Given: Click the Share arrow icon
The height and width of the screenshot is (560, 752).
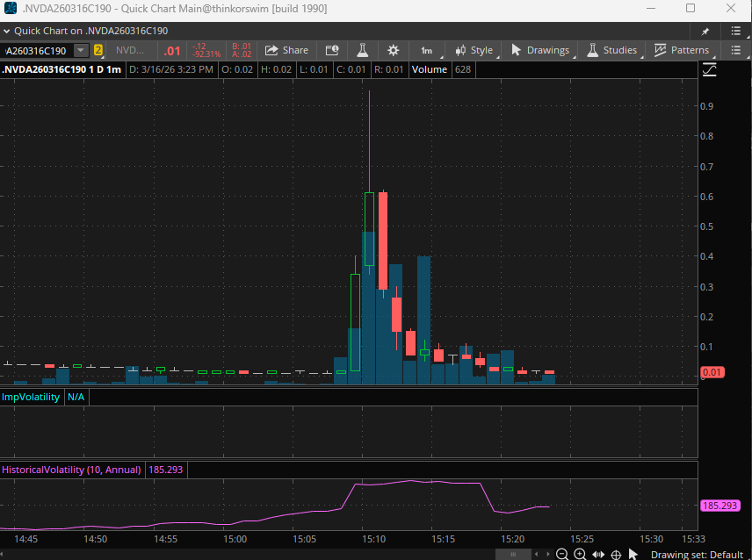Looking at the screenshot, I should click(x=271, y=50).
